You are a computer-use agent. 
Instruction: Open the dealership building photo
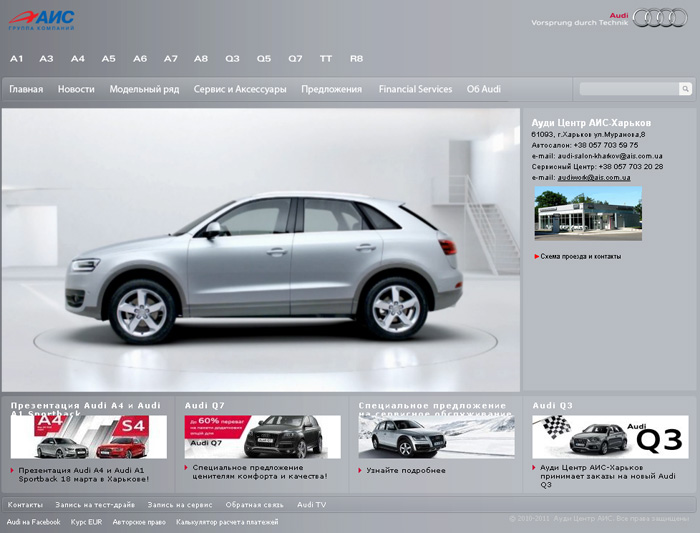(x=588, y=213)
